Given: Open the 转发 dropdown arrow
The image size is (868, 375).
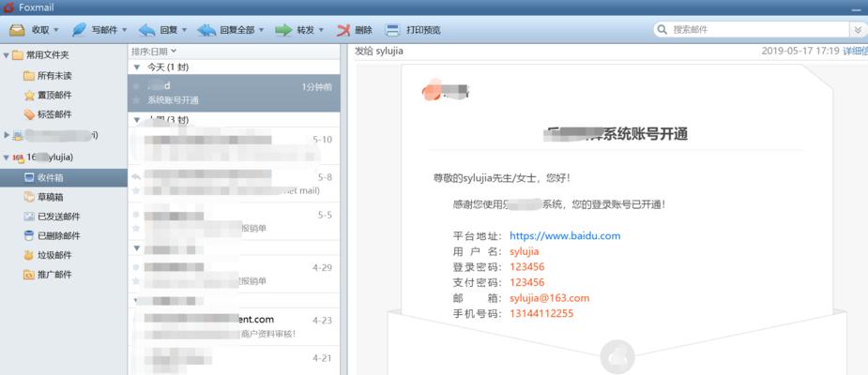Looking at the screenshot, I should [321, 30].
